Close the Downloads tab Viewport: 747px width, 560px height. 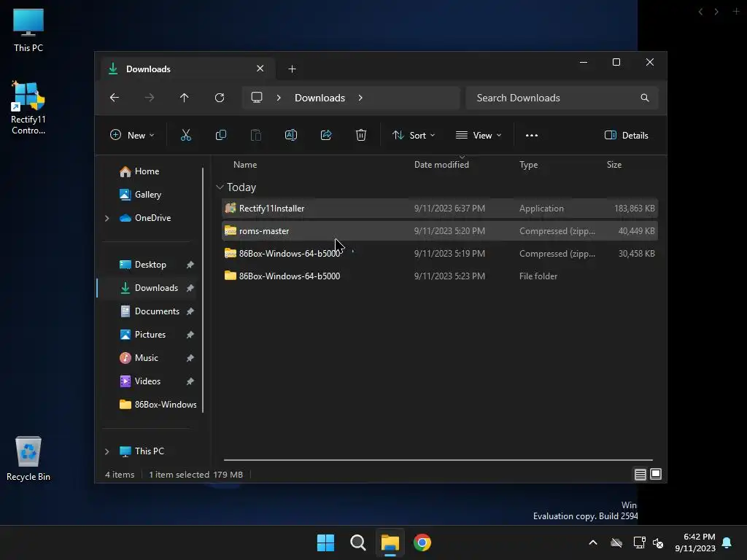click(260, 69)
